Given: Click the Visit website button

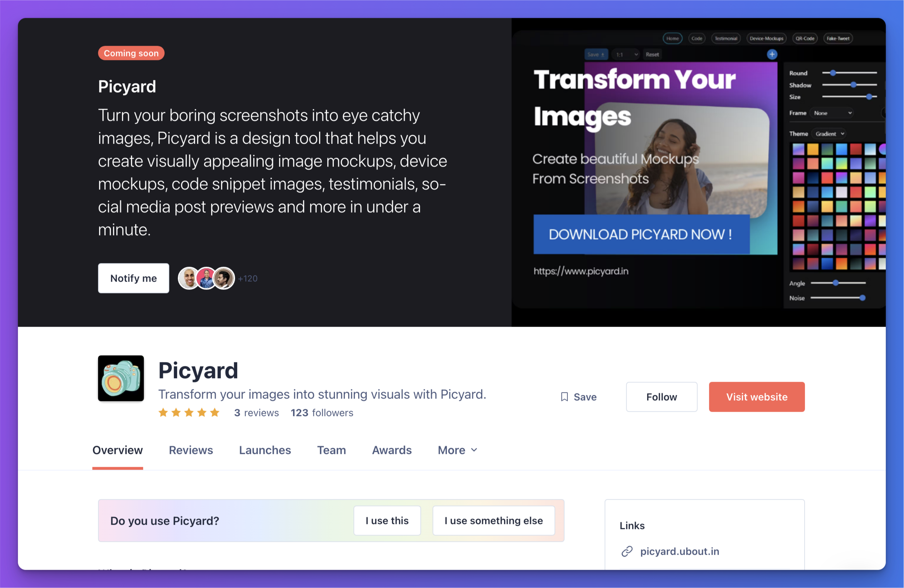Looking at the screenshot, I should (757, 397).
